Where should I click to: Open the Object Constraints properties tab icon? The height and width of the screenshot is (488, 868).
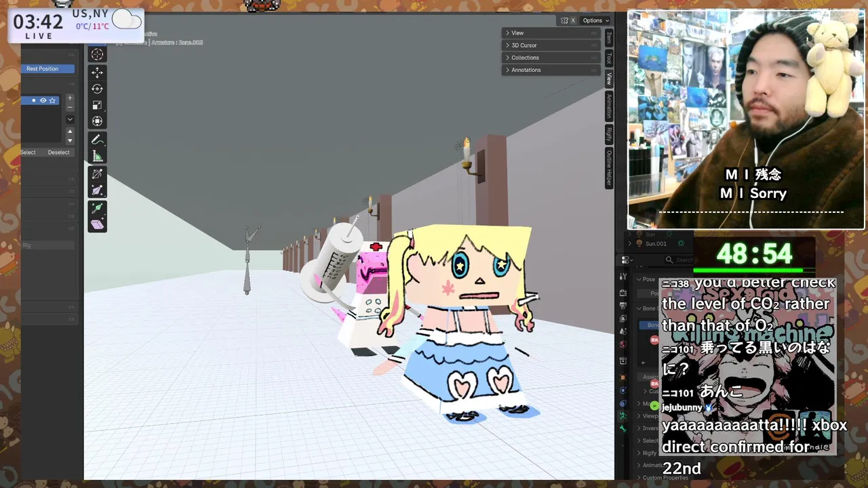click(623, 403)
